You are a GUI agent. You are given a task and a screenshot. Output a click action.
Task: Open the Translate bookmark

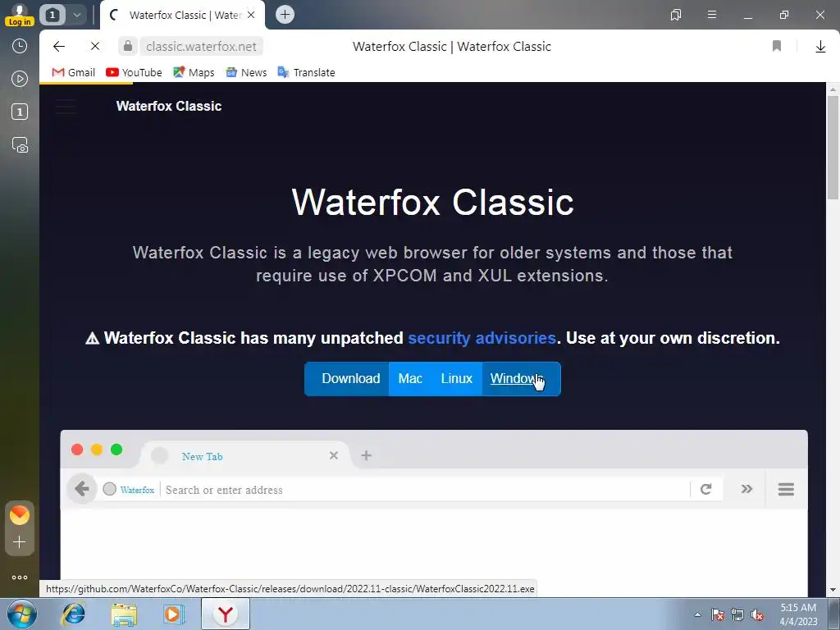307,72
